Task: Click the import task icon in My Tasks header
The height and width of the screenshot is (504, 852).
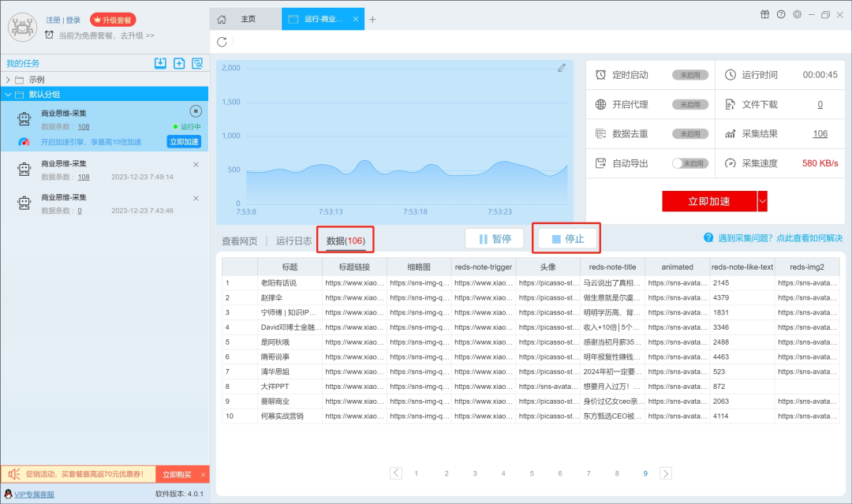Action: point(160,64)
